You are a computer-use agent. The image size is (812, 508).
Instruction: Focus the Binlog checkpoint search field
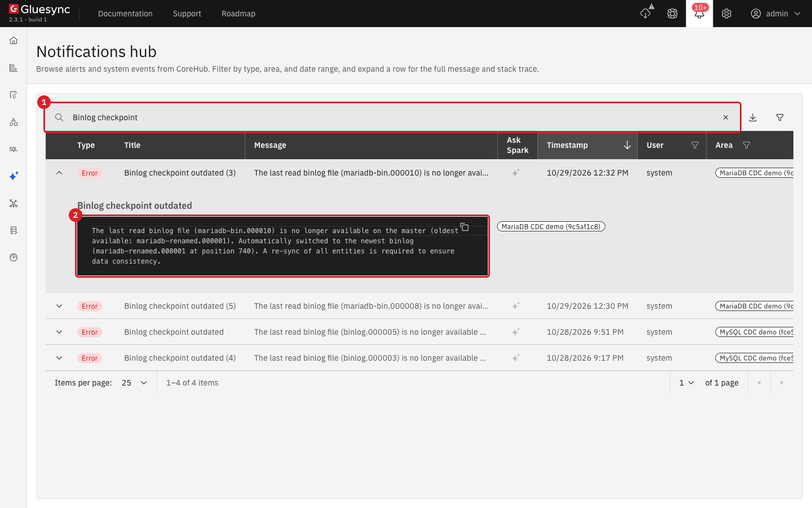click(x=392, y=117)
